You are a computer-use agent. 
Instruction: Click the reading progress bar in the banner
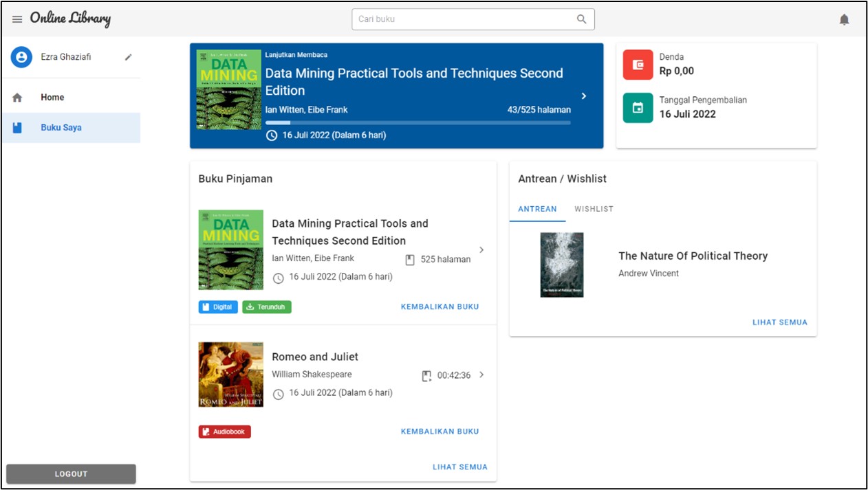point(417,122)
